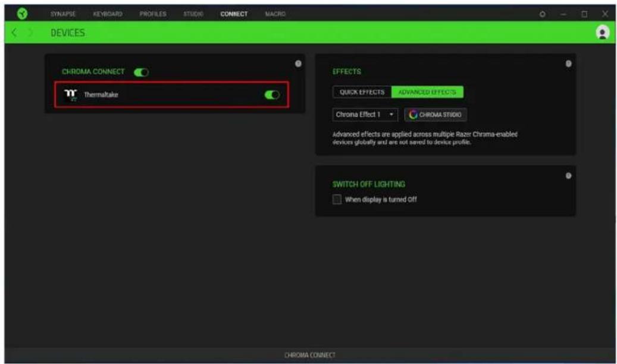Expand the Chroma Effect 1 dropdown
617x364 pixels.
click(x=365, y=115)
